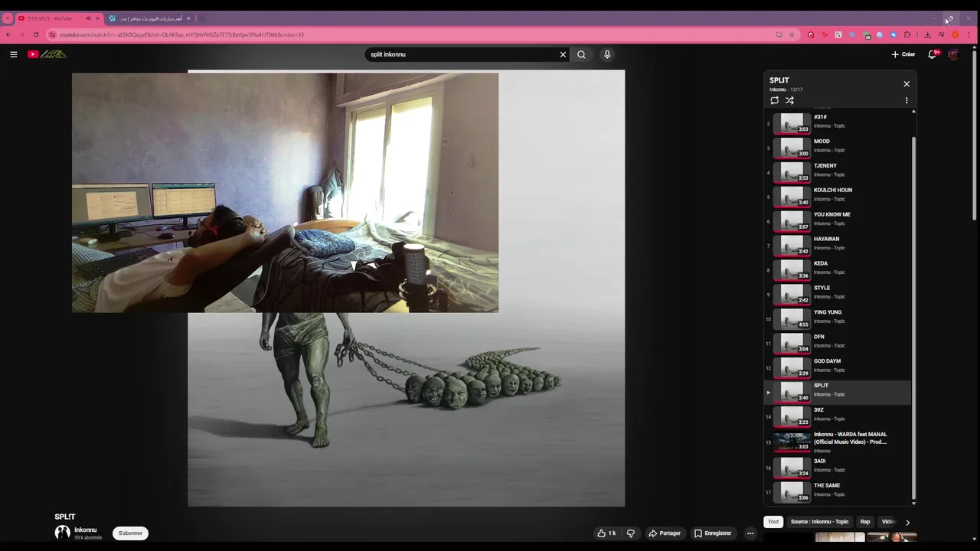Close the SPLIT - YouTube browser tab

(97, 18)
